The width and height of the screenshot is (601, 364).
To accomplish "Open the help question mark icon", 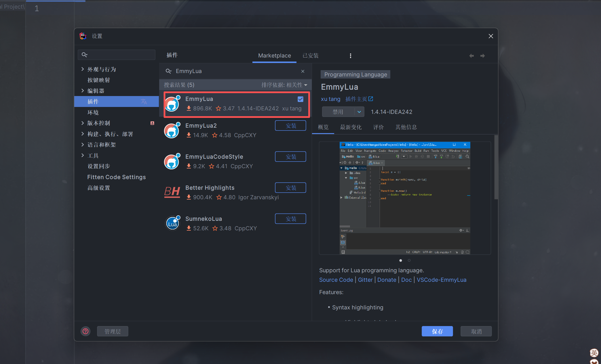I will [x=85, y=331].
